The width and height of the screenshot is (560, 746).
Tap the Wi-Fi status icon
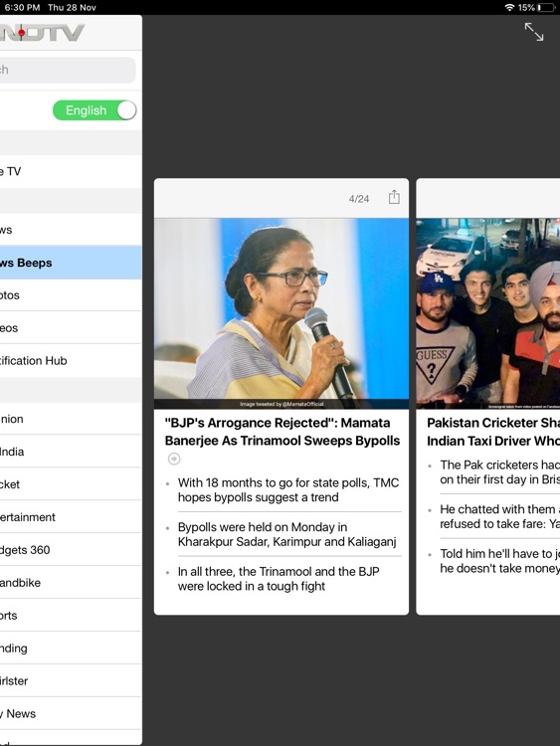(x=509, y=8)
